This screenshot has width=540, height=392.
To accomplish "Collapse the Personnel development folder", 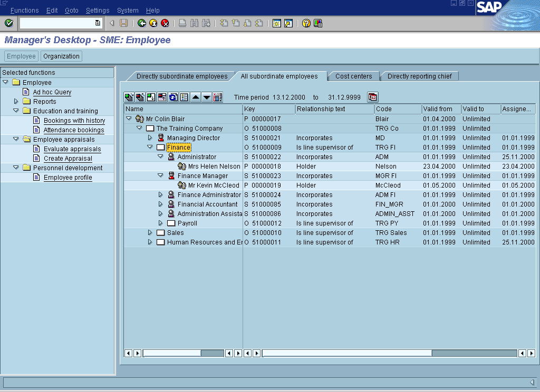I will coord(16,168).
